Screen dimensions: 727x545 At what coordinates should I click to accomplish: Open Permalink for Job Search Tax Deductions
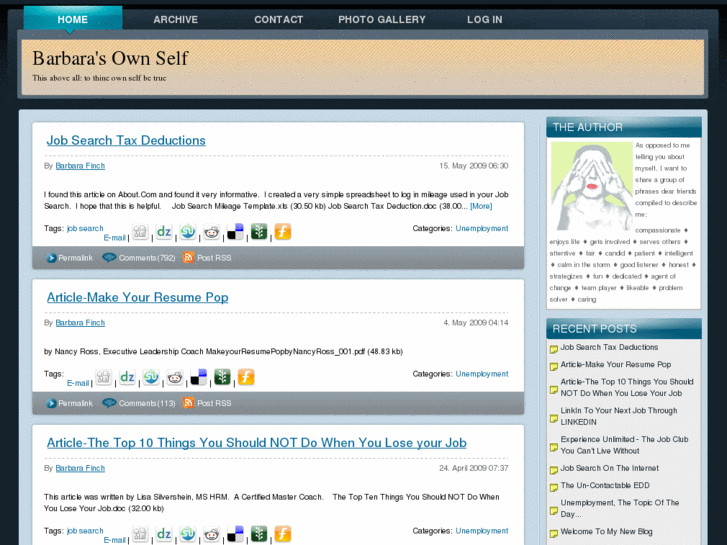70,258
